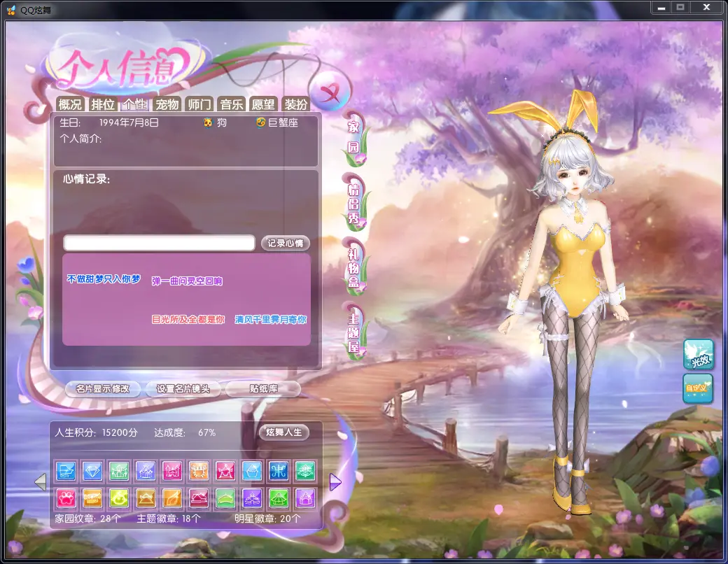
Task: Switch to the 音乐 tab
Action: (x=232, y=104)
